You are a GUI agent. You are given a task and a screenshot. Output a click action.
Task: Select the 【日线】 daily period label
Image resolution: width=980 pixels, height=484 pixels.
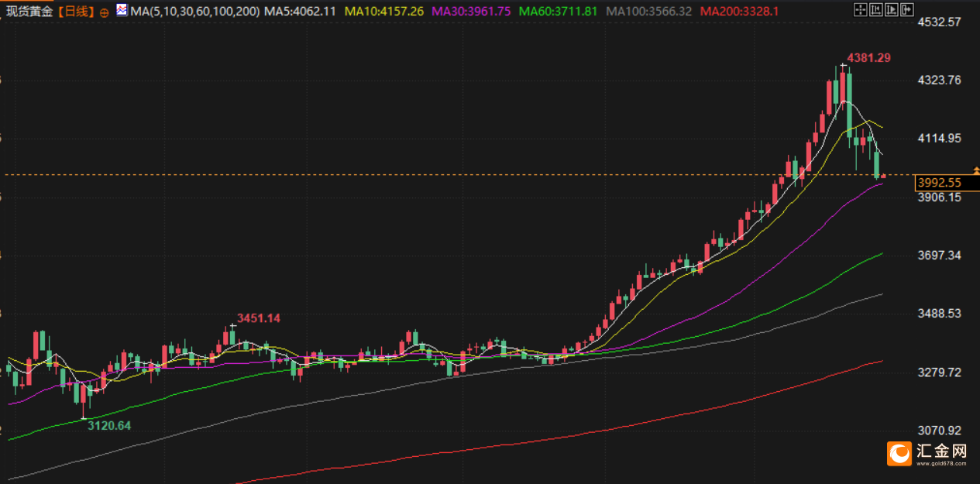[x=77, y=11]
